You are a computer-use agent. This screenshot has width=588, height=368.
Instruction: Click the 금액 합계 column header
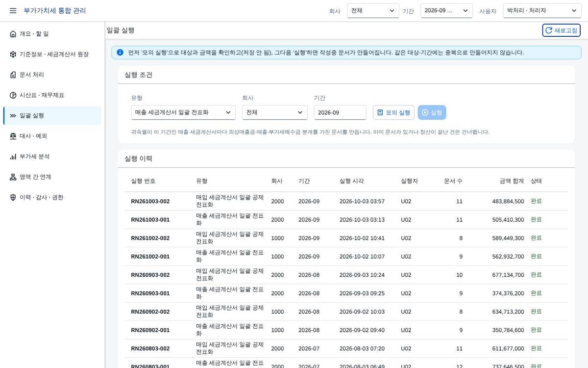point(512,181)
